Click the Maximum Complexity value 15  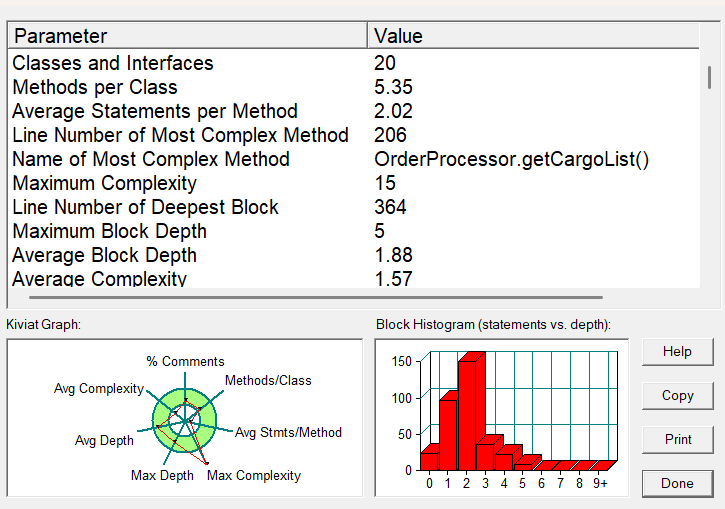click(x=385, y=183)
